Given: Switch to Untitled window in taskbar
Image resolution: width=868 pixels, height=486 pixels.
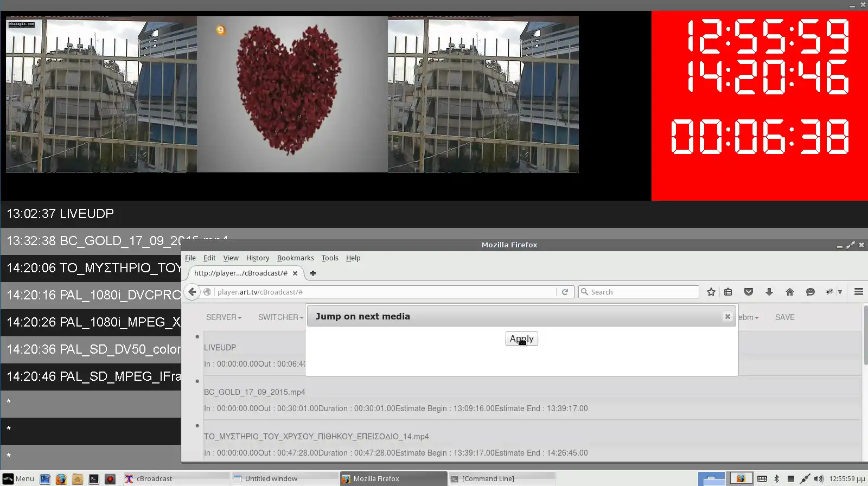Looking at the screenshot, I should coord(285,479).
